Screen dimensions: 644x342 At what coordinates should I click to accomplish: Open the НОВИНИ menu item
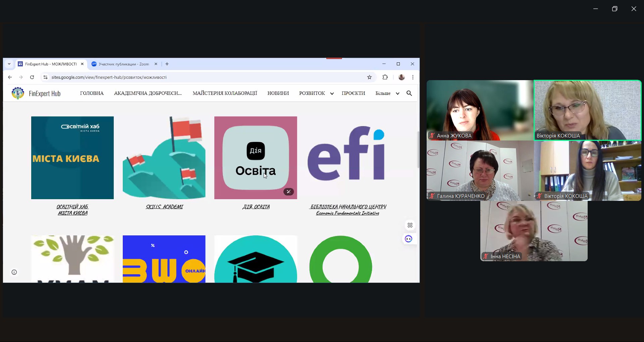(x=278, y=93)
